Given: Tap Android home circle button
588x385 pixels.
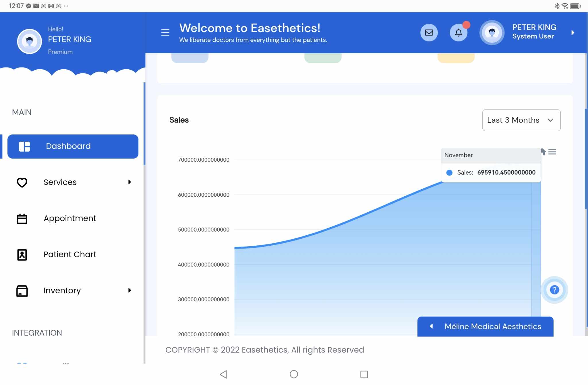Looking at the screenshot, I should (294, 374).
